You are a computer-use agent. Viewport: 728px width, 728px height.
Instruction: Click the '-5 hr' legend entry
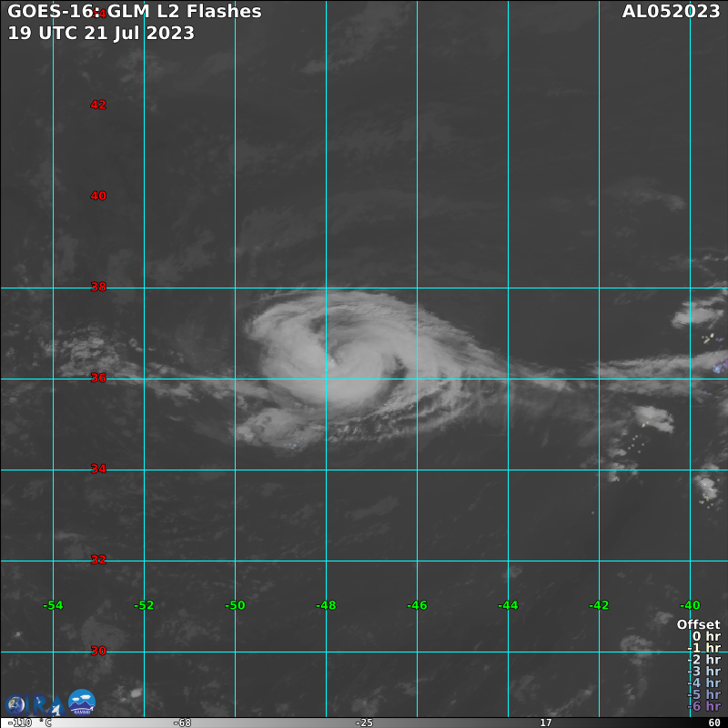(703, 694)
